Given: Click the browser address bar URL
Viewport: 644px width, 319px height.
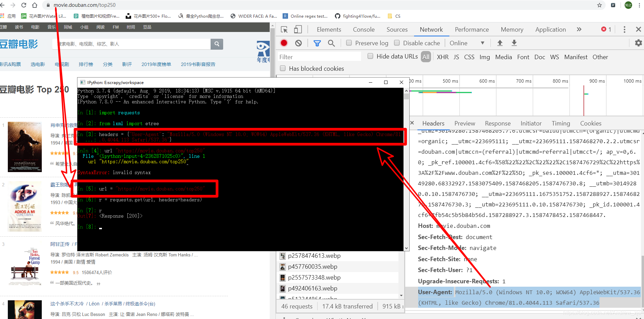Looking at the screenshot, I should pos(85,5).
